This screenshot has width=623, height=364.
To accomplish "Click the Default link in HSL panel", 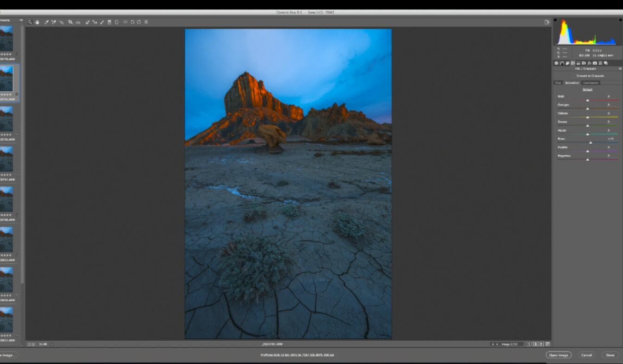I will (587, 90).
